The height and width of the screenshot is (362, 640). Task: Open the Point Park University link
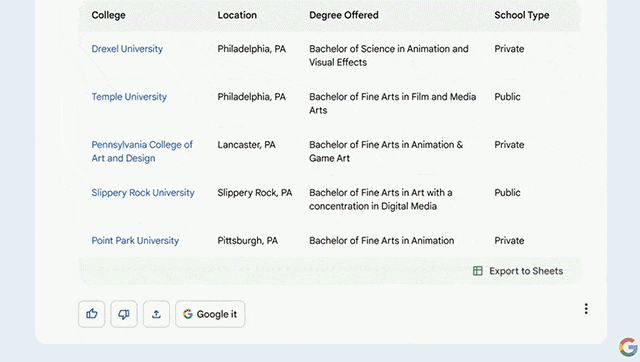click(x=135, y=241)
